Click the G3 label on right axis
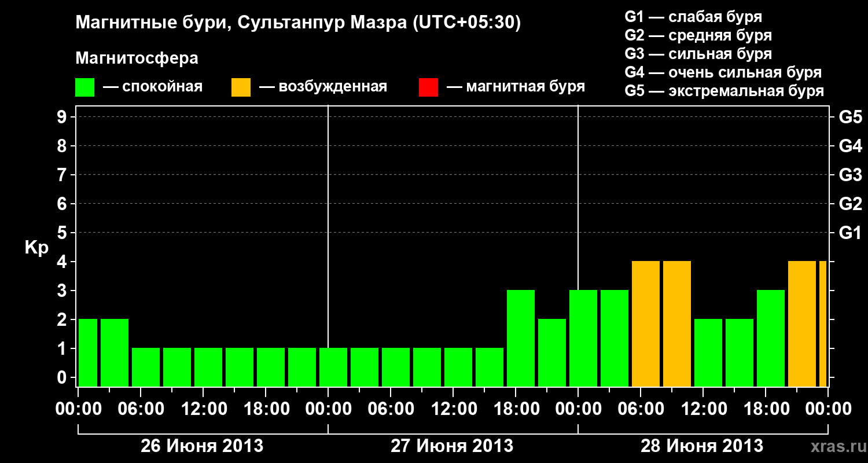 [x=850, y=175]
